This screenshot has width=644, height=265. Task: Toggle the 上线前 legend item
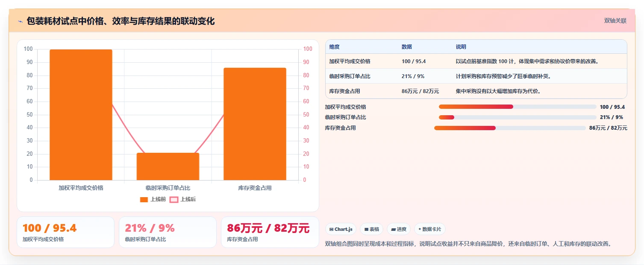pyautogui.click(x=153, y=199)
